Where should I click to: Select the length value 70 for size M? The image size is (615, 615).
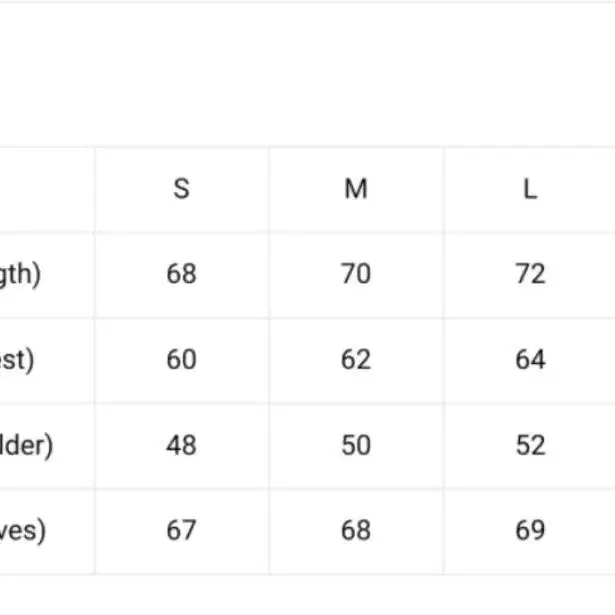[x=356, y=274]
